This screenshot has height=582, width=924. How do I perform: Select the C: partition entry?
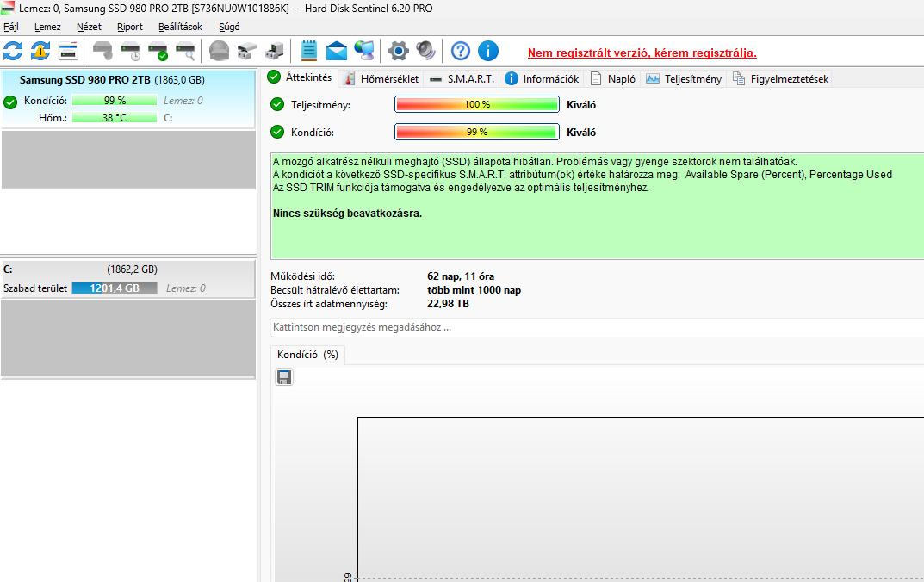coord(128,278)
